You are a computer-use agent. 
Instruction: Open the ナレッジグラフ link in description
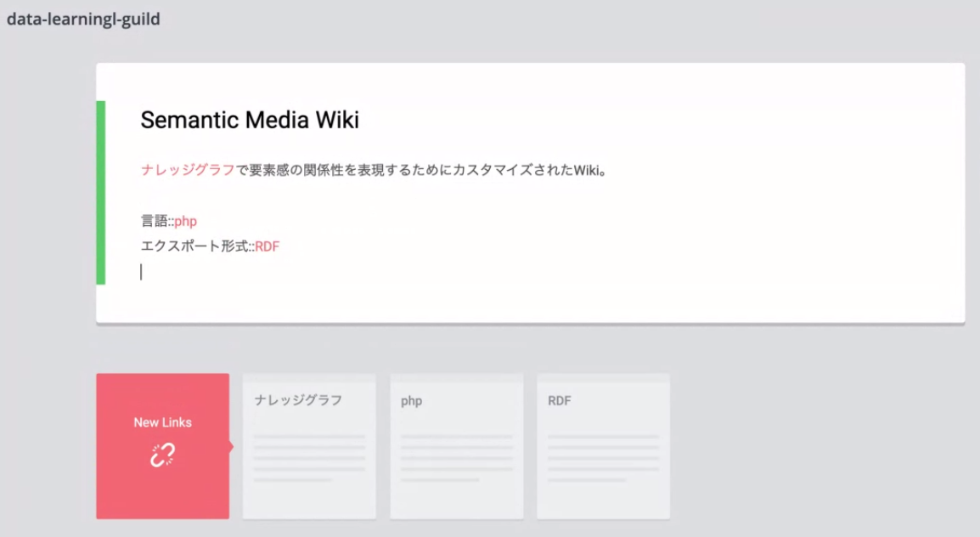pyautogui.click(x=188, y=170)
